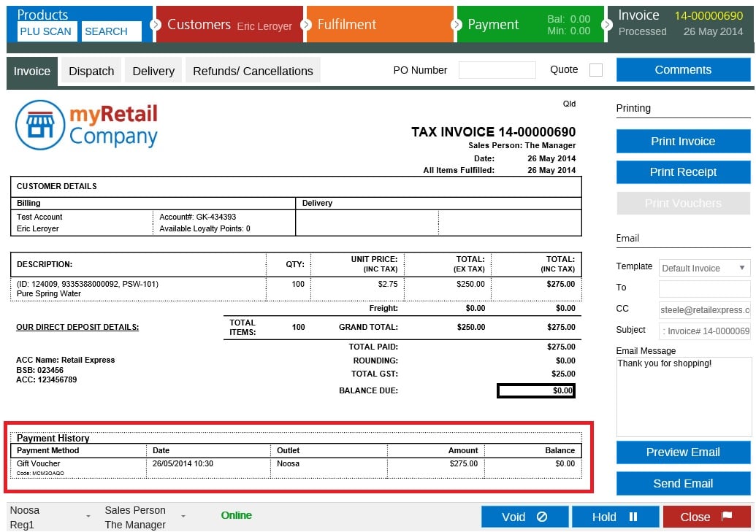Open the Dispatch tab
Image resolution: width=756 pixels, height=532 pixels.
coord(91,71)
